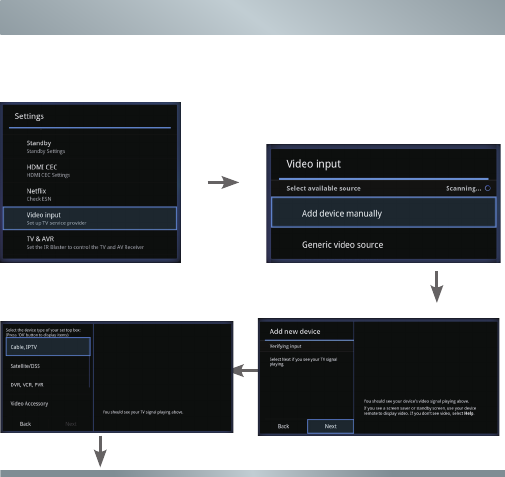Select Video Accessory device type
Image resolution: width=505 pixels, height=477 pixels.
click(x=47, y=403)
